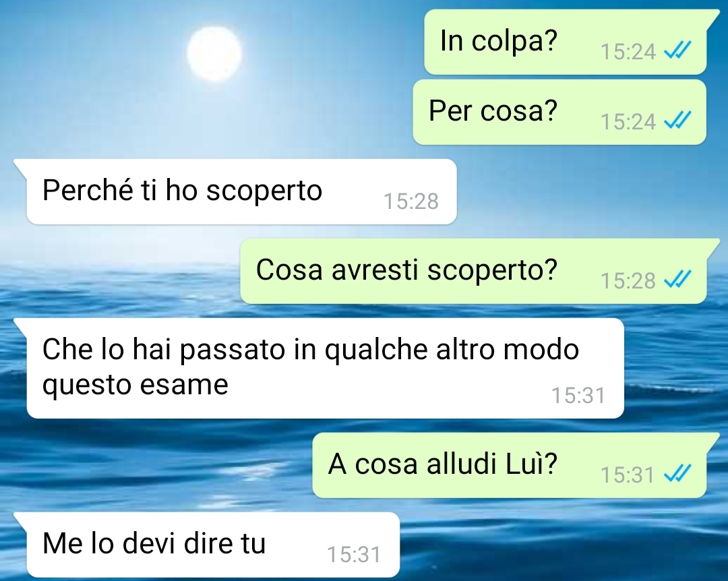This screenshot has height=581, width=728.
Task: Tap blue double-check beside 'Per cosa?'
Action: click(677, 120)
